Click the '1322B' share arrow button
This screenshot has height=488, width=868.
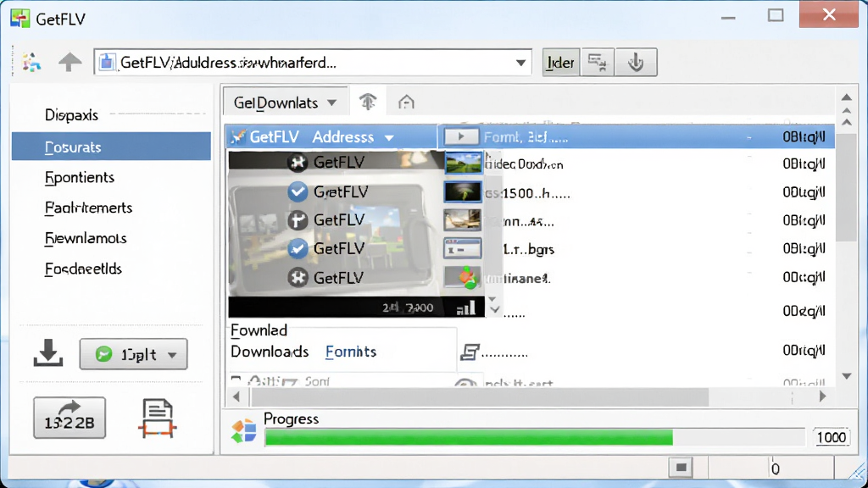point(70,418)
